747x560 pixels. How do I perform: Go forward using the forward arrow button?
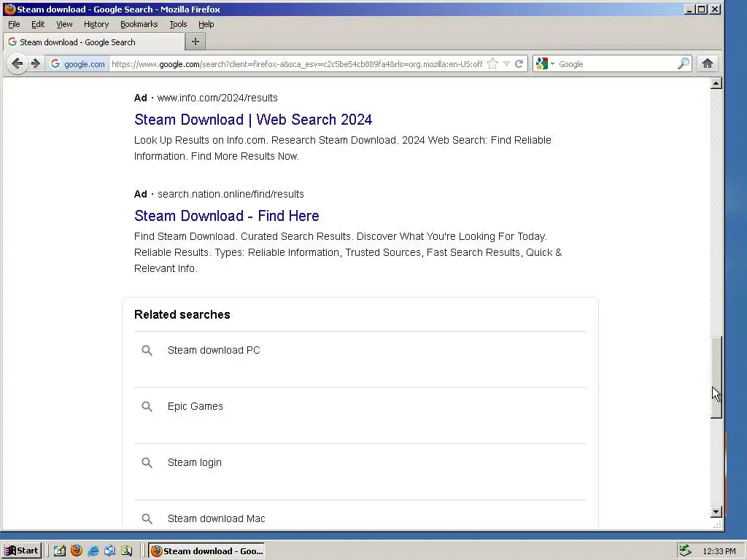[x=36, y=64]
